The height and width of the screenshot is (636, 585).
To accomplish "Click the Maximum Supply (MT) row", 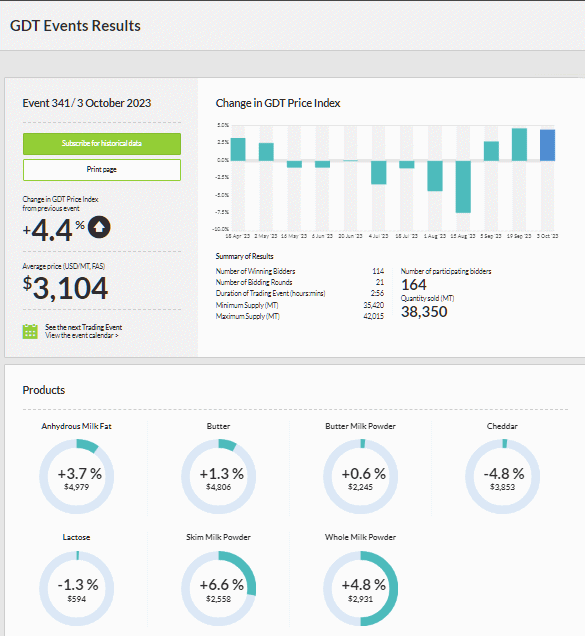I will point(300,316).
